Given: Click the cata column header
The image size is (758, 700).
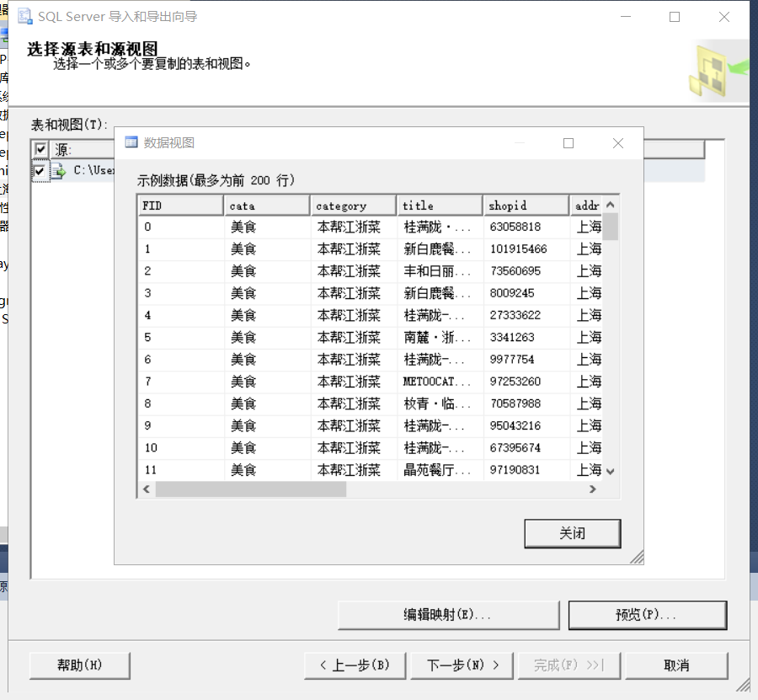Looking at the screenshot, I should tap(267, 206).
